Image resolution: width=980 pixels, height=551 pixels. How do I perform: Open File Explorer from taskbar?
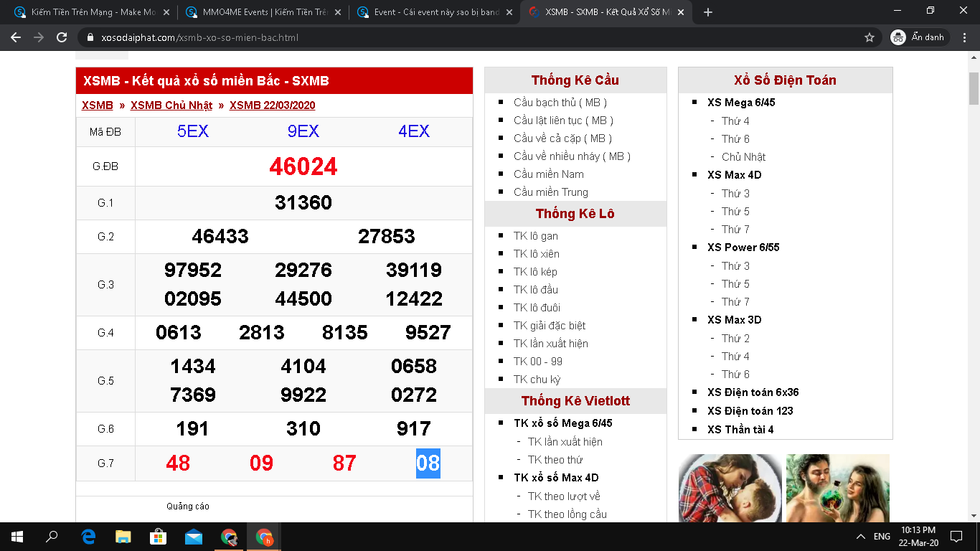(123, 537)
